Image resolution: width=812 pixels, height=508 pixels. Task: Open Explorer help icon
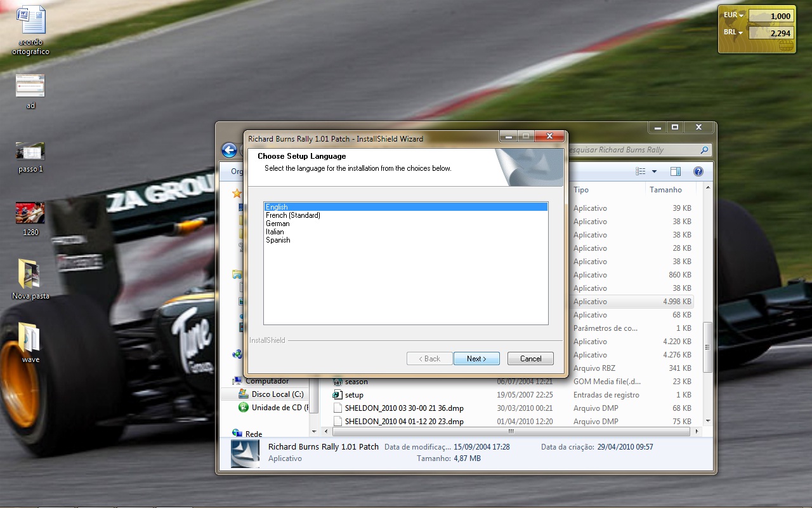(x=698, y=171)
